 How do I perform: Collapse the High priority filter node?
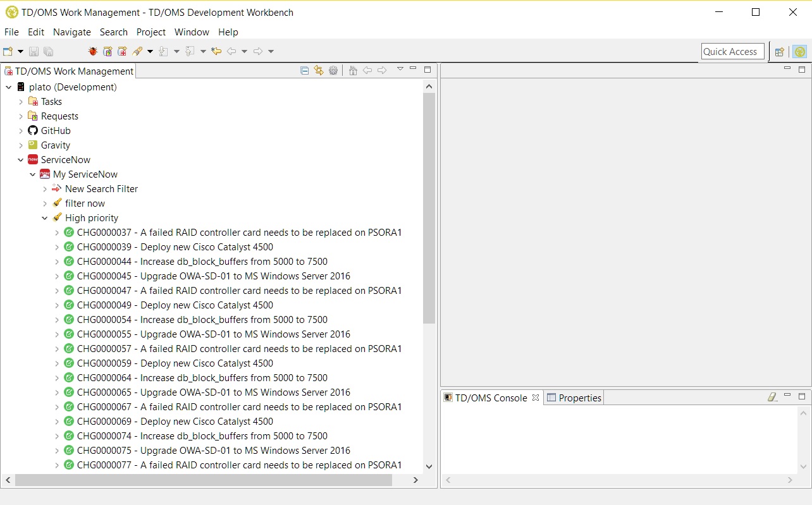click(45, 218)
